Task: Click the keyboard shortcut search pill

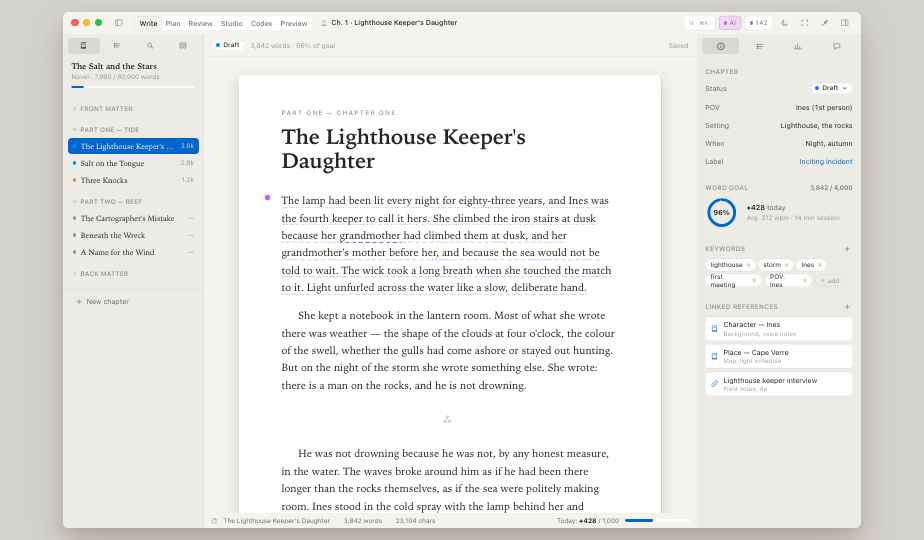Action: 700,23
